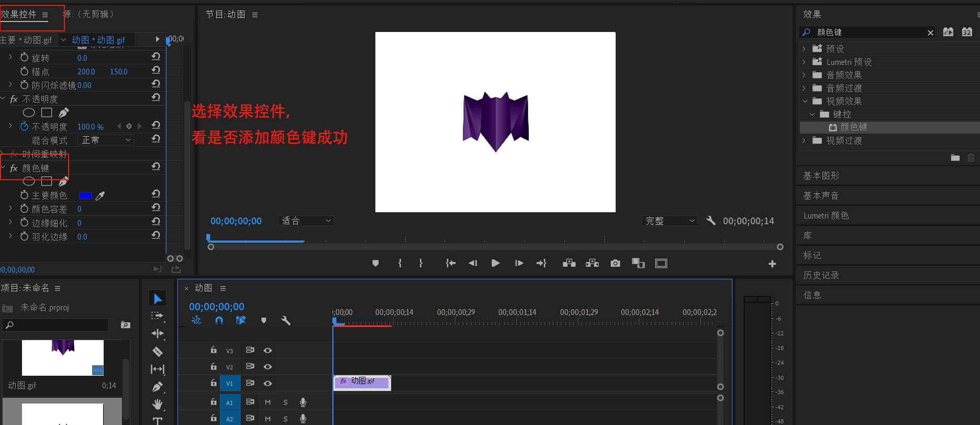
Task: Open the blend mode dropdown
Action: pos(106,140)
